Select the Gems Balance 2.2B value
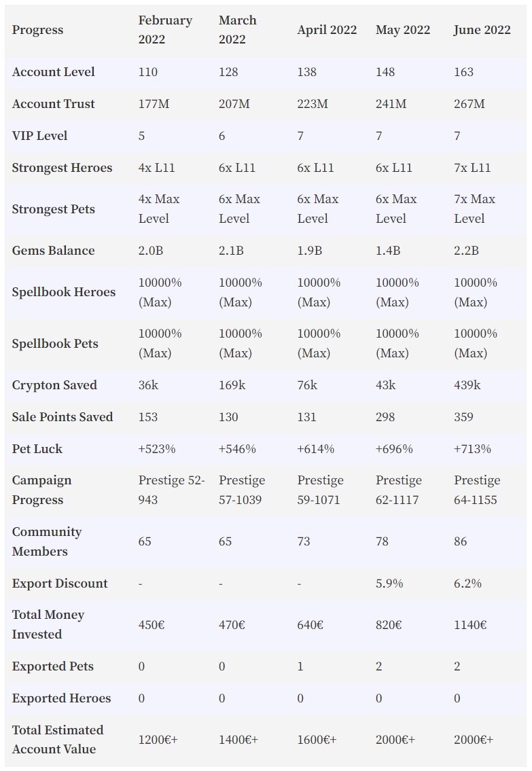Screen dimensions: 532x771 [466, 251]
